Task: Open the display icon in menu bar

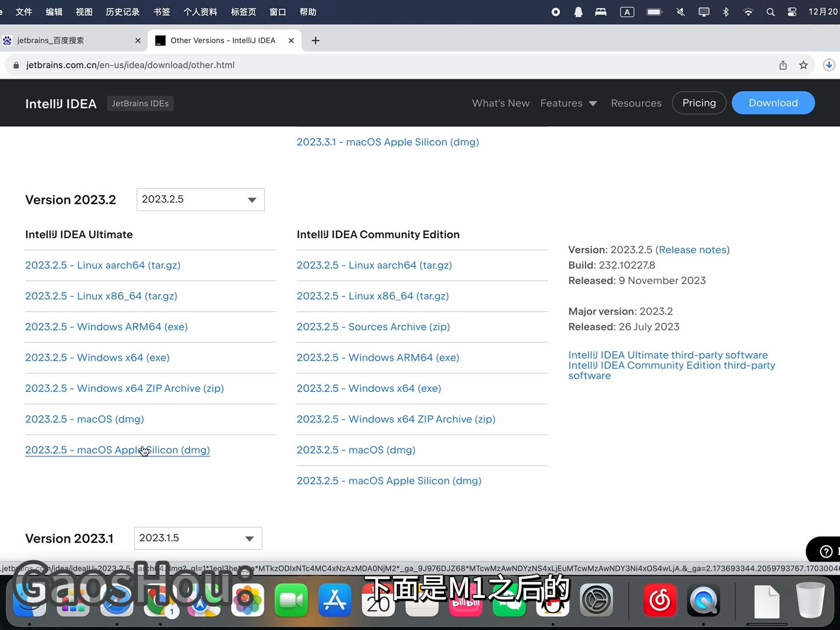Action: pos(704,12)
